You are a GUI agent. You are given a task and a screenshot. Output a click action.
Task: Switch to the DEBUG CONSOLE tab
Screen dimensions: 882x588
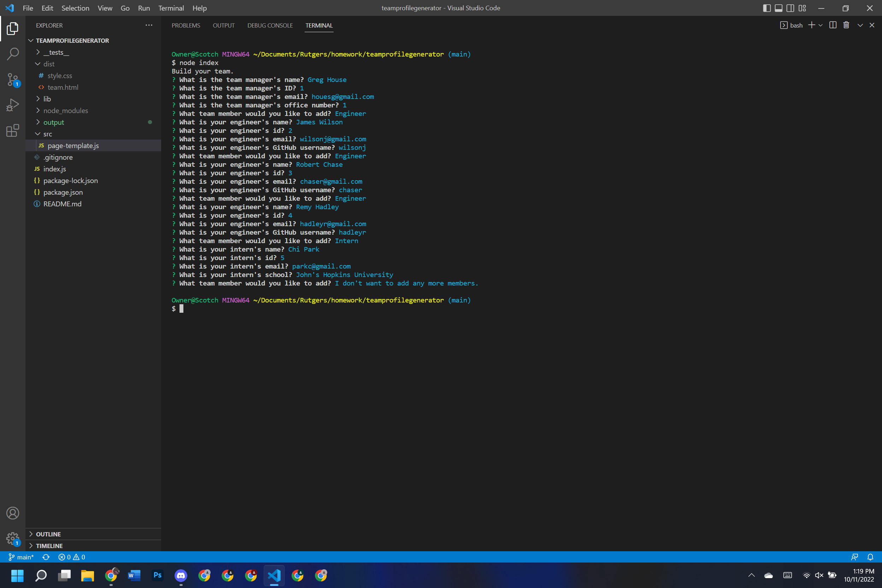[270, 25]
